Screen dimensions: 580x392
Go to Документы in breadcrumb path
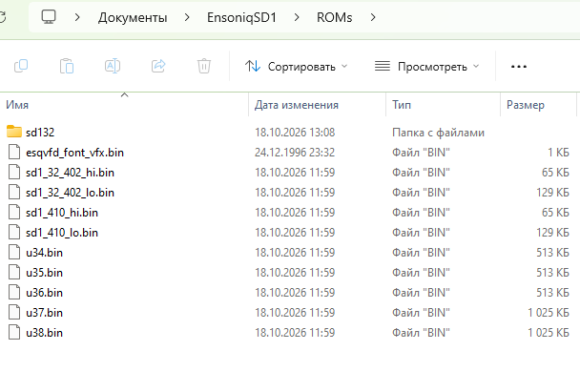pos(133,17)
